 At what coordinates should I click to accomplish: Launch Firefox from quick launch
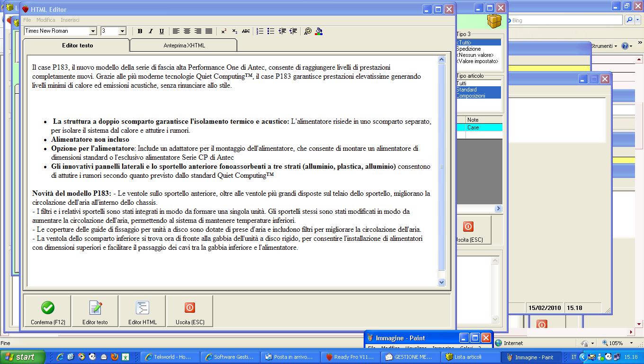115,357
